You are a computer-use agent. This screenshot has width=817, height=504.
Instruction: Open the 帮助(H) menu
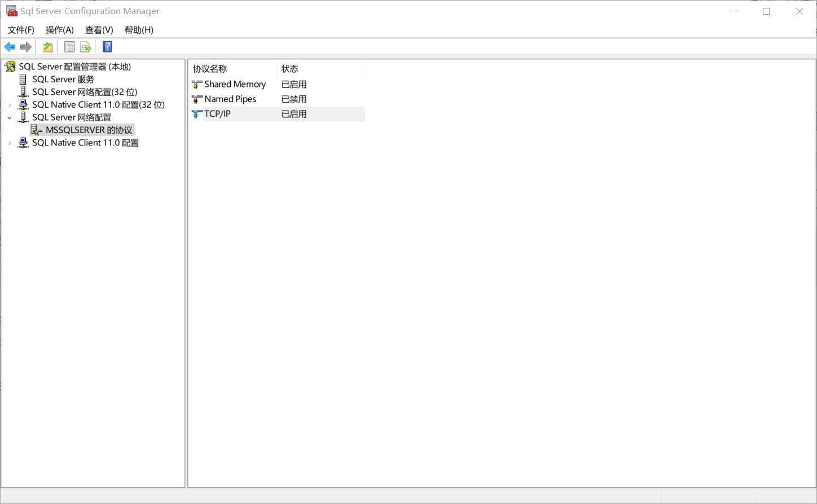(x=139, y=30)
